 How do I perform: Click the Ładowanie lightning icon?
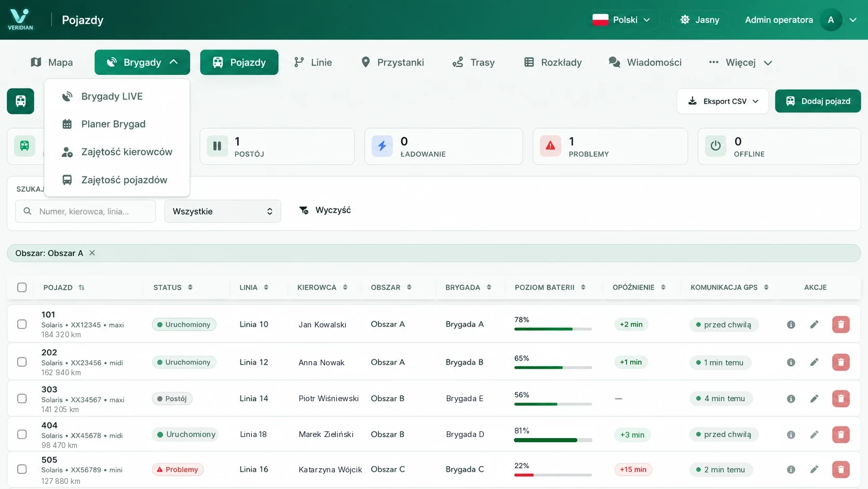(x=382, y=146)
